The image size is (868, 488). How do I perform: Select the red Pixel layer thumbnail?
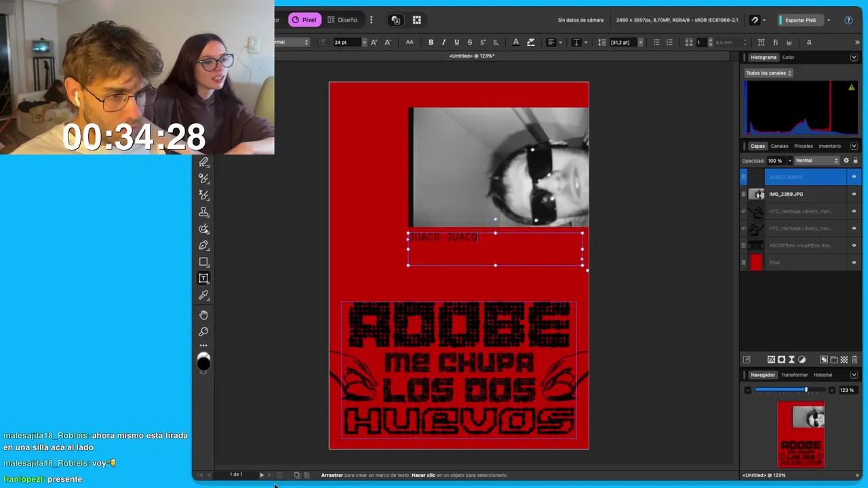click(756, 262)
